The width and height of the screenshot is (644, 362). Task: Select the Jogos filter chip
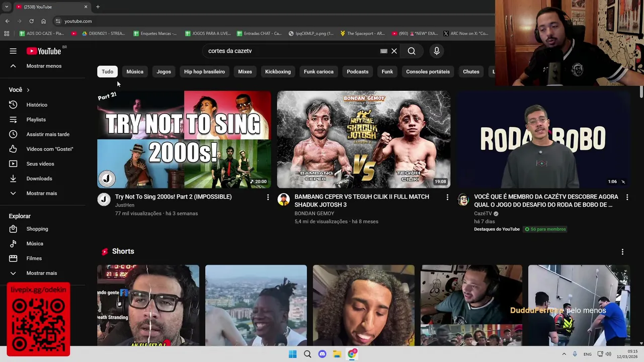point(164,71)
